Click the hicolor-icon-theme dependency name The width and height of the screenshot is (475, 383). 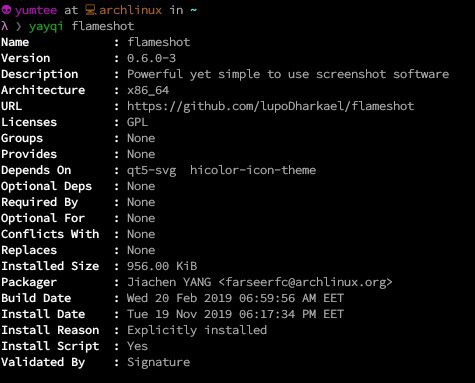click(253, 170)
